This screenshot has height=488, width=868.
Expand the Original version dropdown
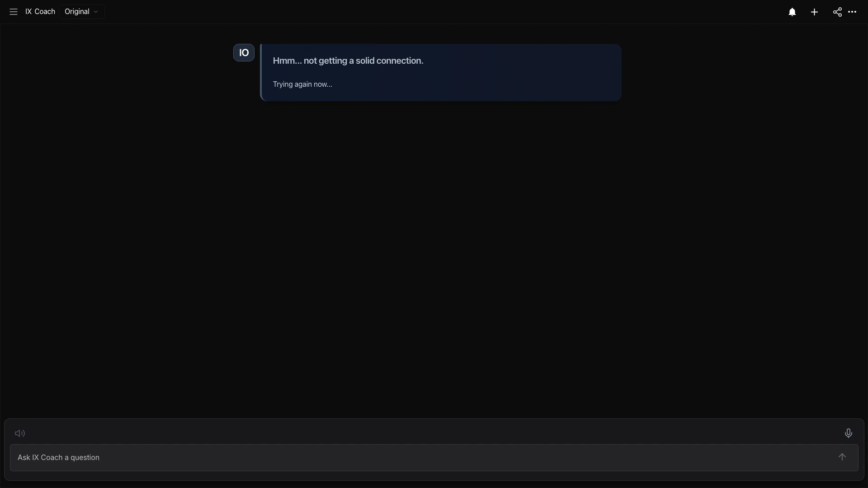[82, 12]
